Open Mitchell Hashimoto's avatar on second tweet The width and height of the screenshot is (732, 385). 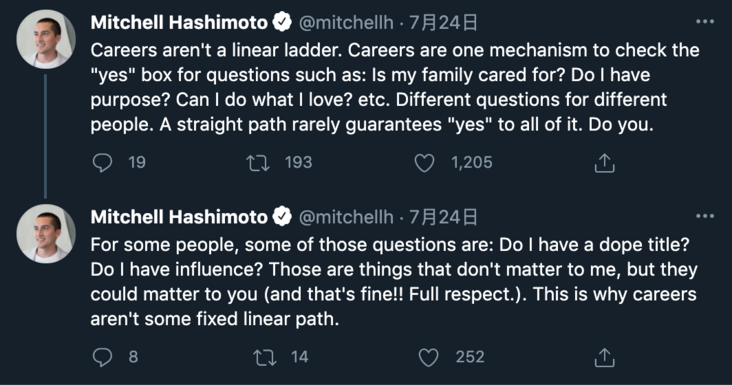click(x=46, y=234)
